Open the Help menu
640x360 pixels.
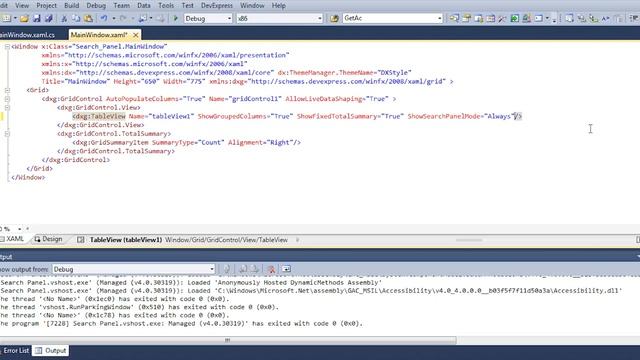coord(278,6)
